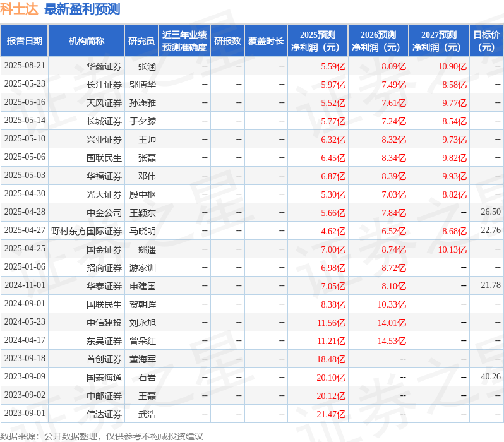Click the target price 26.50

click(491, 212)
